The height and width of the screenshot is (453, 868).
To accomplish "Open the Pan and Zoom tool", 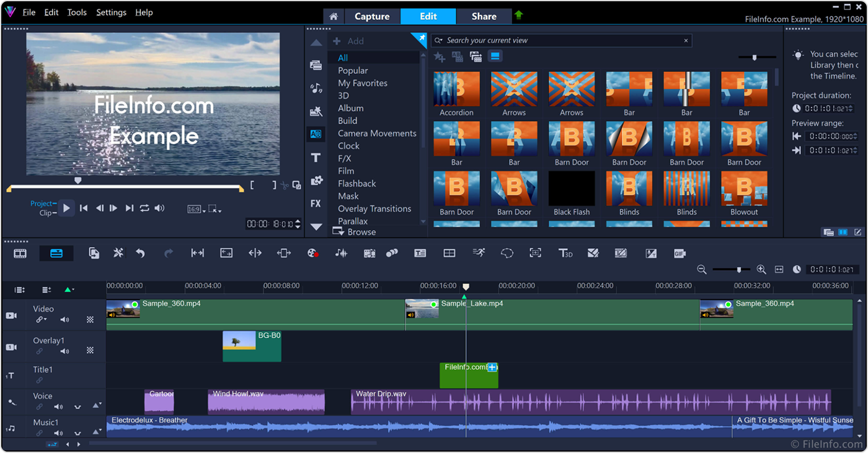I will 536,253.
